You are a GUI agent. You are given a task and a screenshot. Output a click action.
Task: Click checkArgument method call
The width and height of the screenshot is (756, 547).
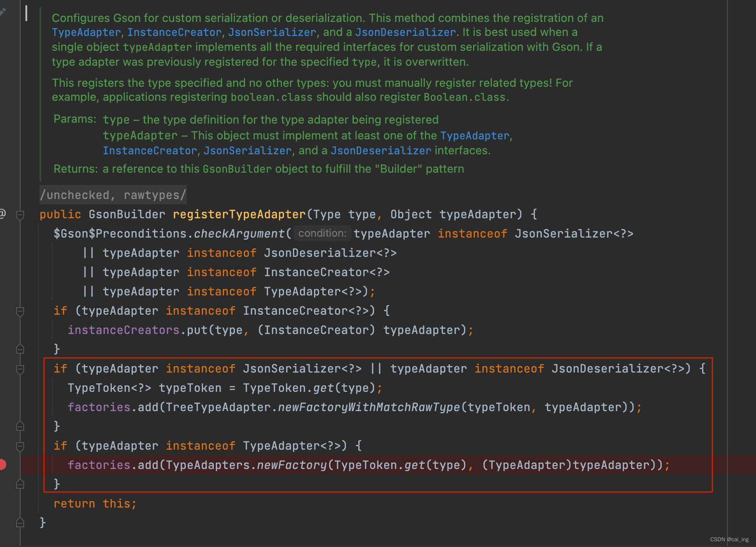coord(239,234)
